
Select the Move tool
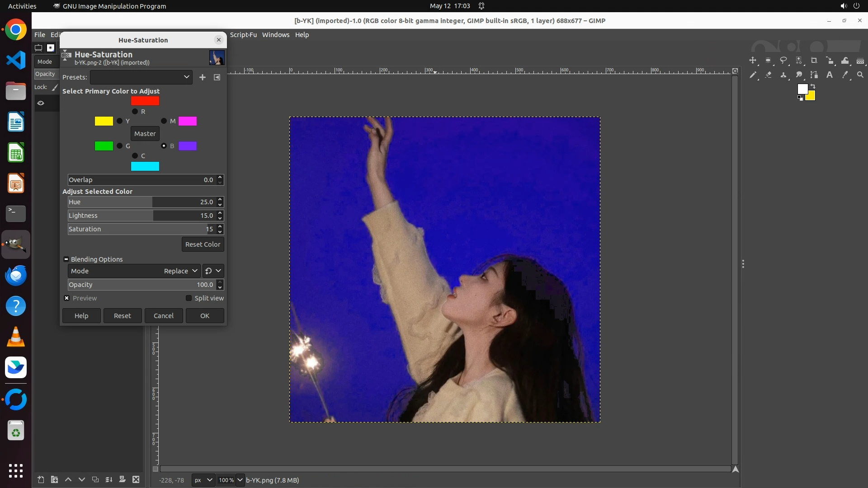[x=753, y=61]
